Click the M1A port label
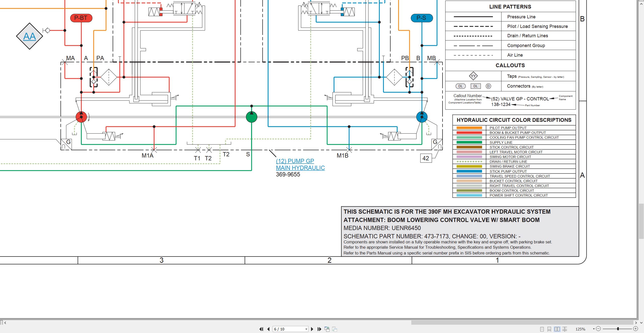The image size is (644, 333). tap(148, 156)
